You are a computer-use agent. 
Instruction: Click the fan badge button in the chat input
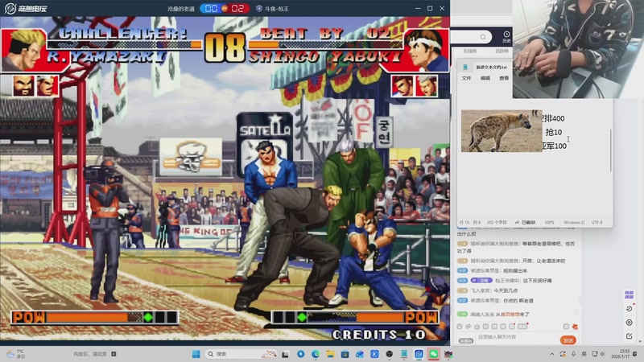click(x=466, y=340)
